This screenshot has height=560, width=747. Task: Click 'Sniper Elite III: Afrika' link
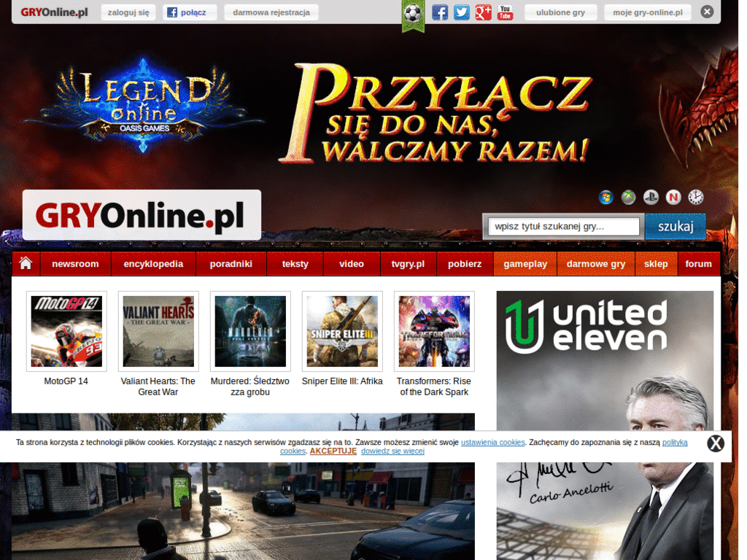(342, 381)
